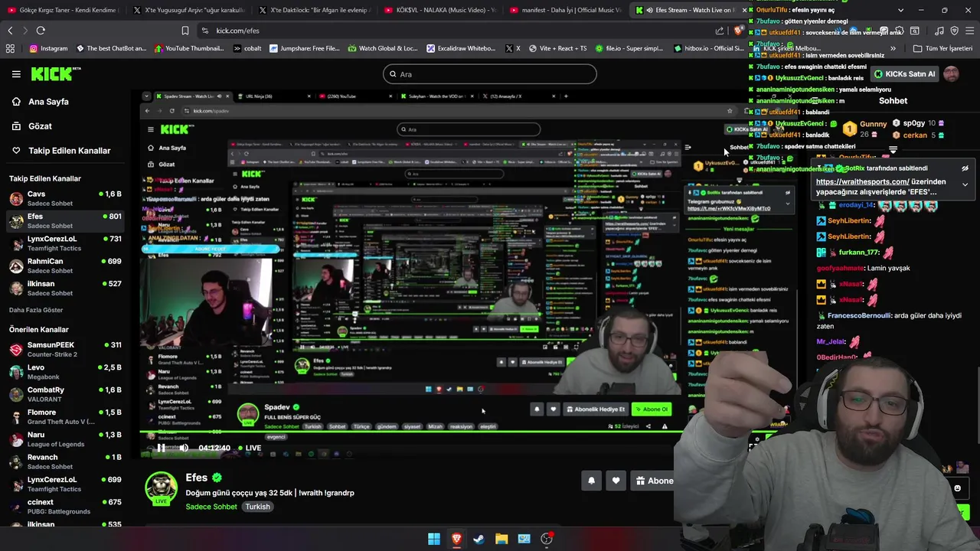Viewport: 980px width, 551px height.
Task: Open the cobalt bookmark
Action: [247, 48]
